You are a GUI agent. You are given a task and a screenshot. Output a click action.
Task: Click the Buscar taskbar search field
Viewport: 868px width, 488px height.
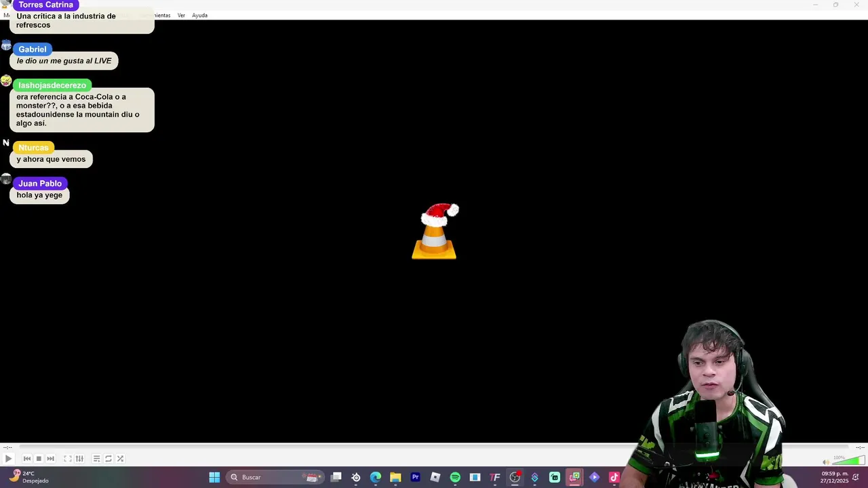tap(275, 477)
